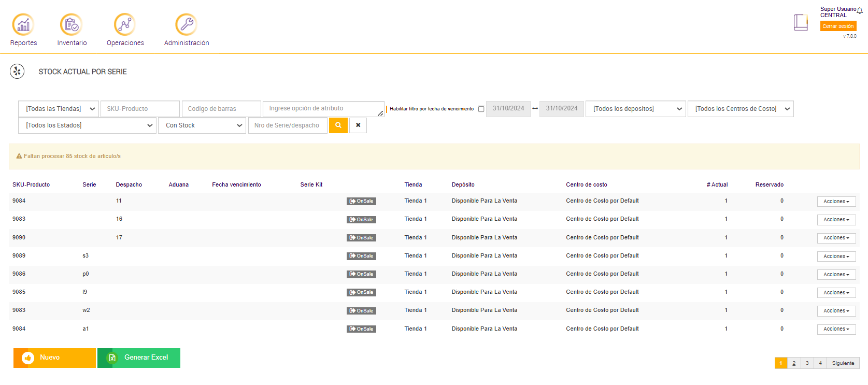Click the Serie Kit column header
868x385 pixels.
pyautogui.click(x=311, y=184)
